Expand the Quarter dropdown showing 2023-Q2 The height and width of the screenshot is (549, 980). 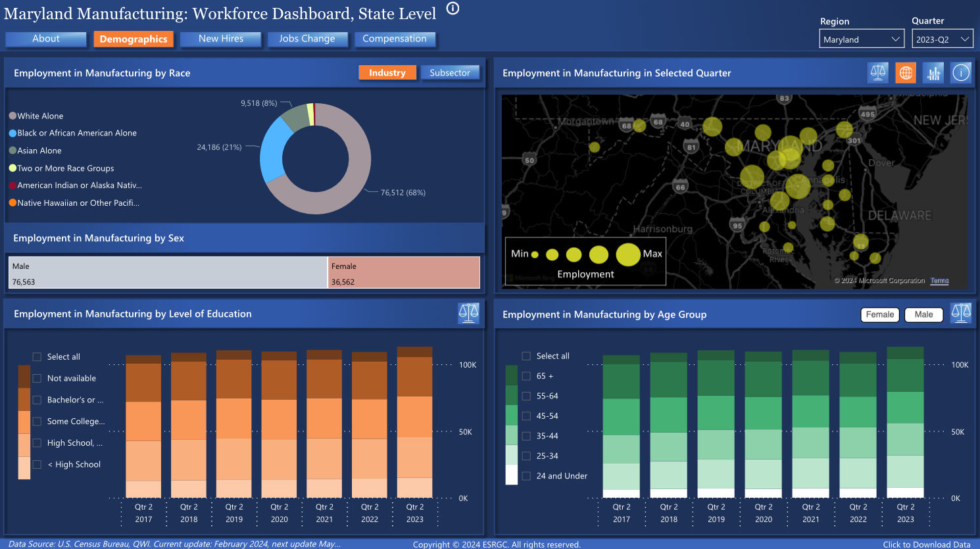click(x=942, y=39)
